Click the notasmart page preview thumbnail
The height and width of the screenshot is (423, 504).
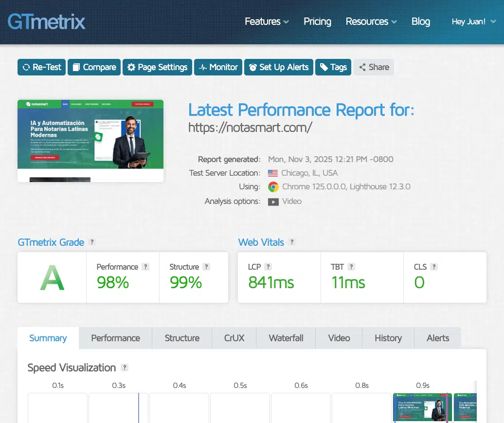(x=90, y=140)
